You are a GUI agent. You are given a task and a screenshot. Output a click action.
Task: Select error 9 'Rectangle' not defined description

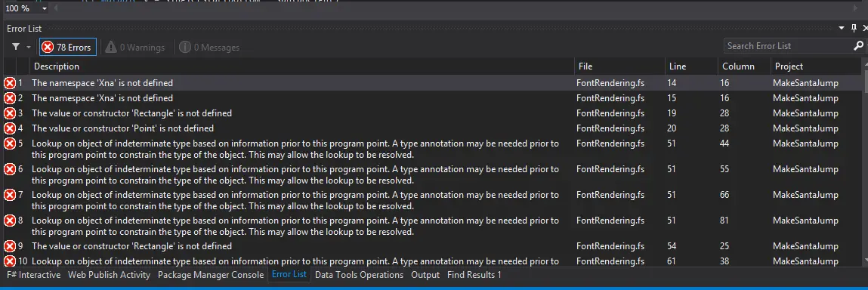131,245
